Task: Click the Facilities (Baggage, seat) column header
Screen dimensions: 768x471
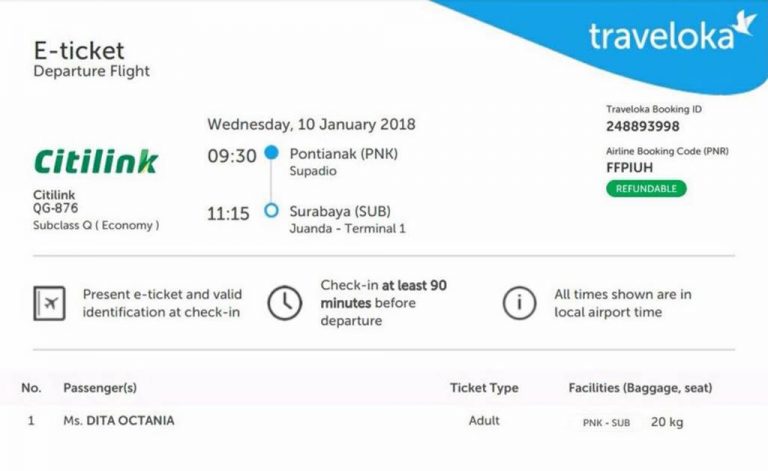Action: point(640,388)
